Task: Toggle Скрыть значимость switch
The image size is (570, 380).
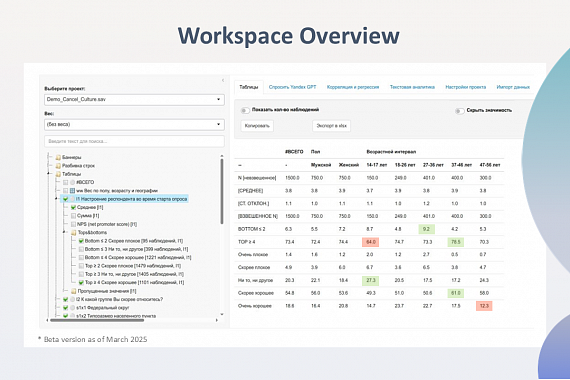Action: click(459, 111)
